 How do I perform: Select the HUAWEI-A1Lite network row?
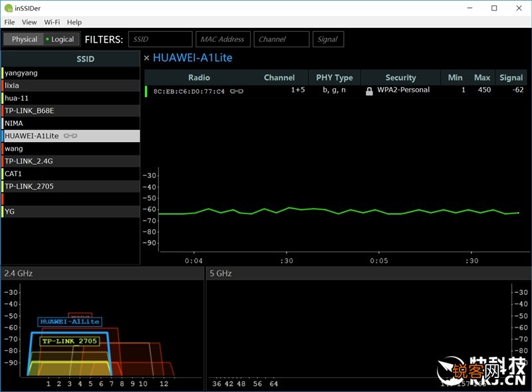click(70, 136)
